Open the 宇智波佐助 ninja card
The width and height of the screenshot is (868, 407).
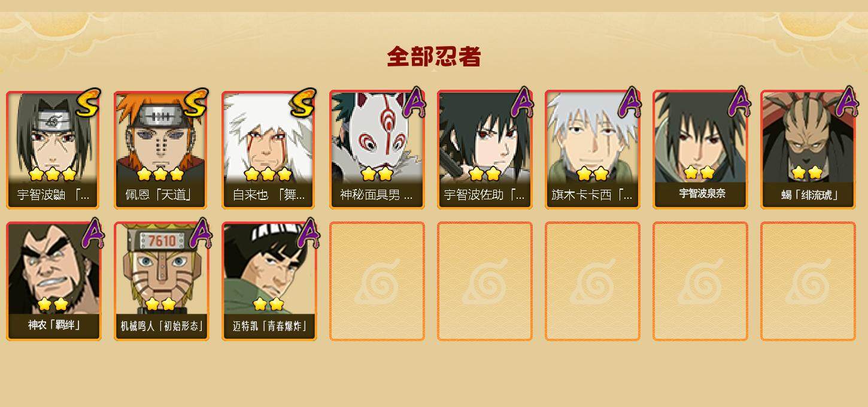point(485,150)
